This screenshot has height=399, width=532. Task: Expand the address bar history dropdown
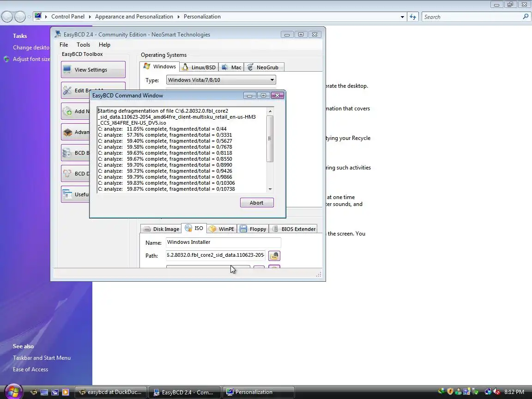pos(402,17)
